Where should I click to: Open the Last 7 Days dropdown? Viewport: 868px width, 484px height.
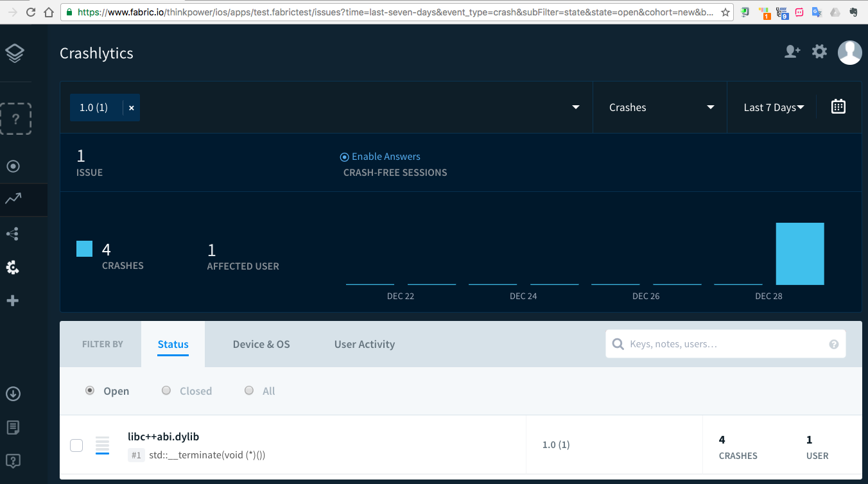pos(773,108)
